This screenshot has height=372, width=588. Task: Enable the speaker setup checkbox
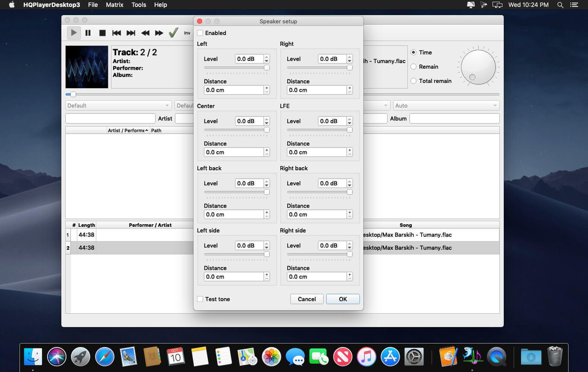pos(200,33)
